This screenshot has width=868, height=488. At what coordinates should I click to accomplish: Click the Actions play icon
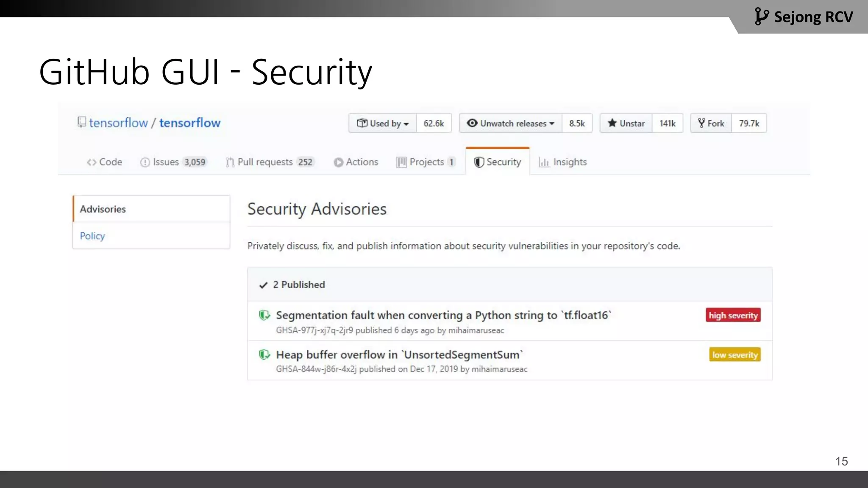(338, 162)
